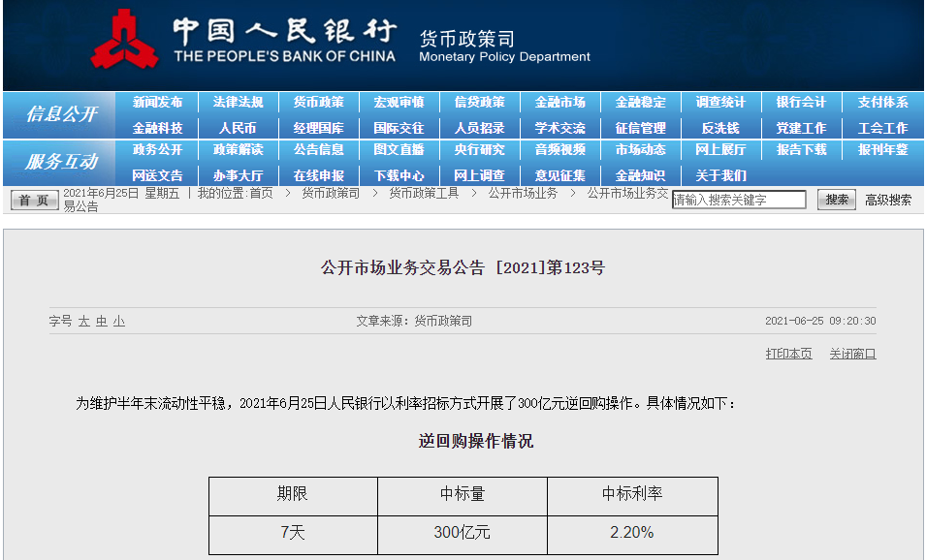
Task: Open 人员招录 menu item
Action: [x=480, y=128]
